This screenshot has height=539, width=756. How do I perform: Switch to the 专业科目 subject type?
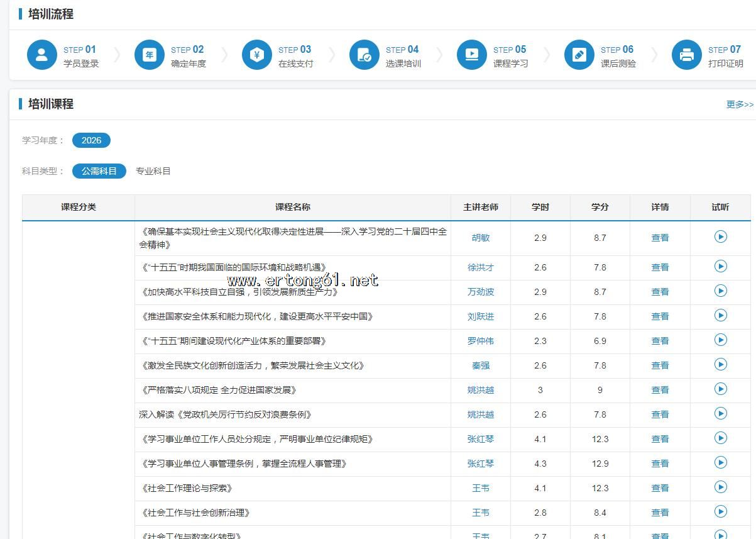click(x=153, y=171)
